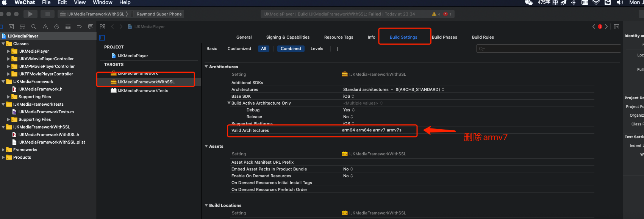Switch to the Info tab
This screenshot has height=219, width=644.
(372, 37)
